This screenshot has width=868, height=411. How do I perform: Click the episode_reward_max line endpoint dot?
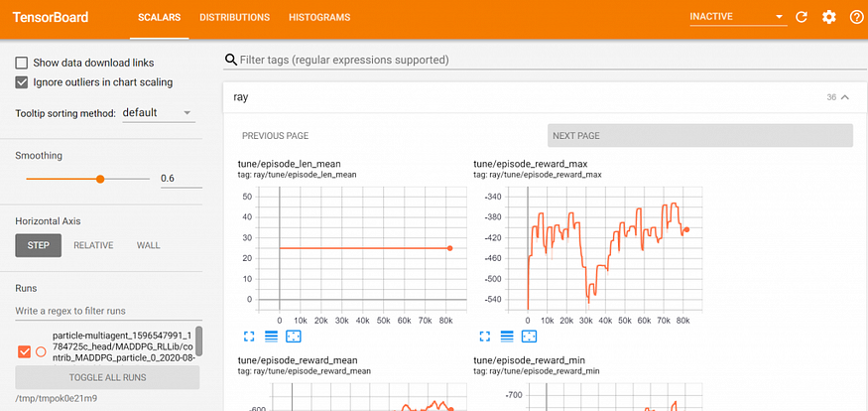(x=686, y=229)
